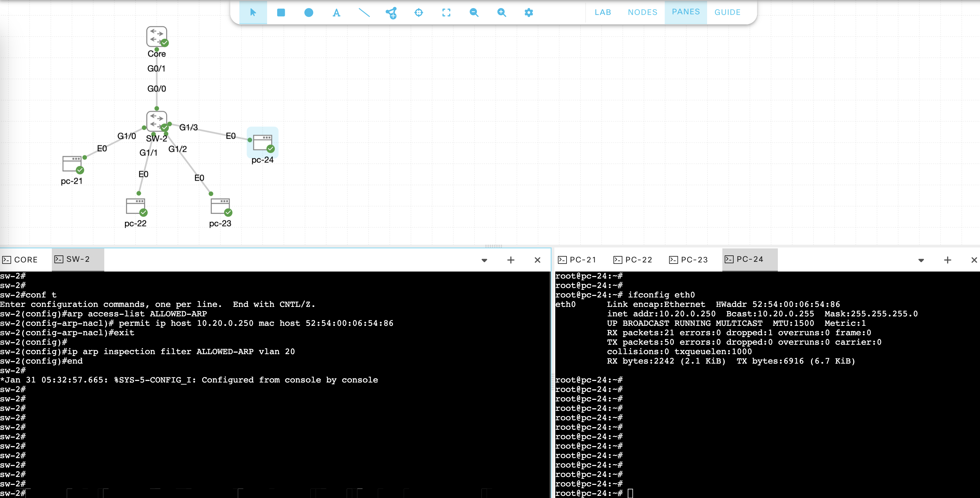Select the line drawing tool

(364, 12)
